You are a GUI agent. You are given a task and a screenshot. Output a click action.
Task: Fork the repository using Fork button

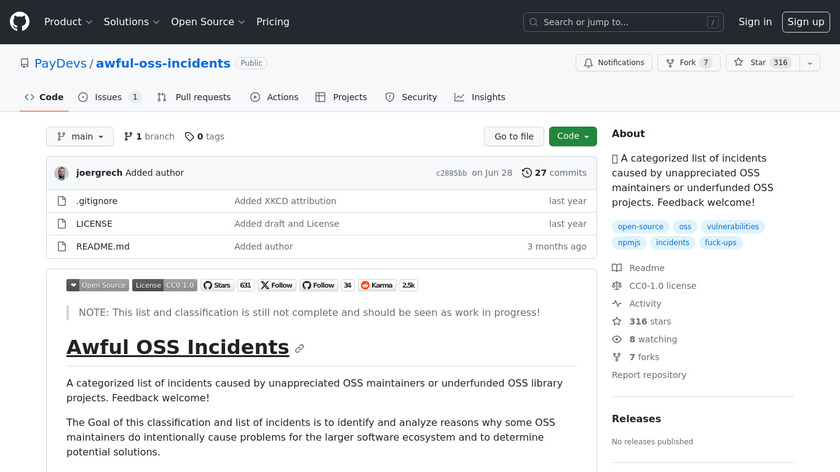[x=687, y=62]
